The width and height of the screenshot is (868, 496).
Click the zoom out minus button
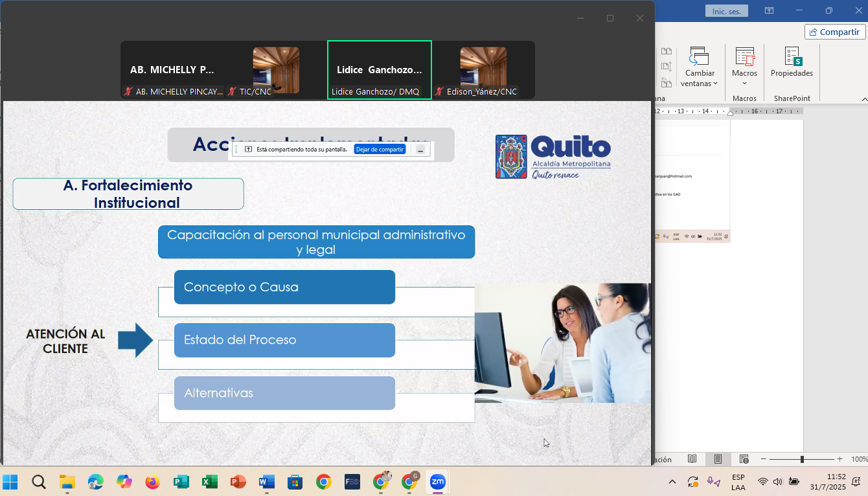pyautogui.click(x=764, y=459)
